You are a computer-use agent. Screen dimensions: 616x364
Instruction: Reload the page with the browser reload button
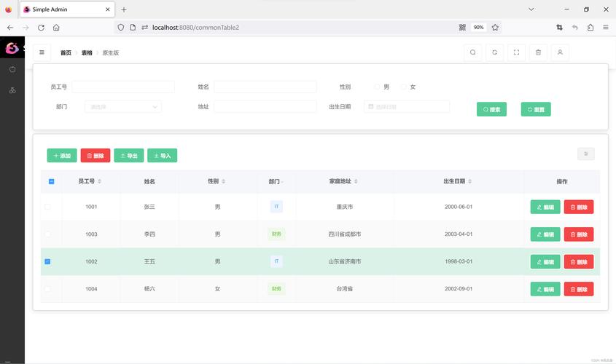point(41,28)
